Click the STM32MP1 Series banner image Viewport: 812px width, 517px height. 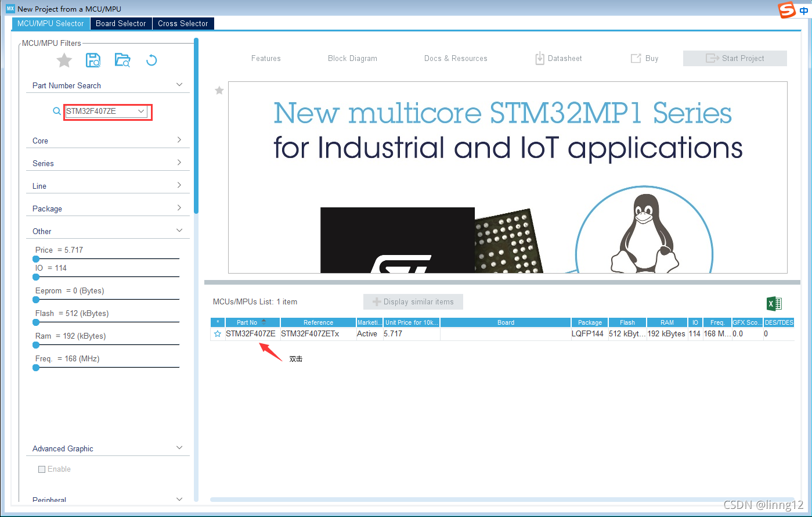tap(508, 177)
